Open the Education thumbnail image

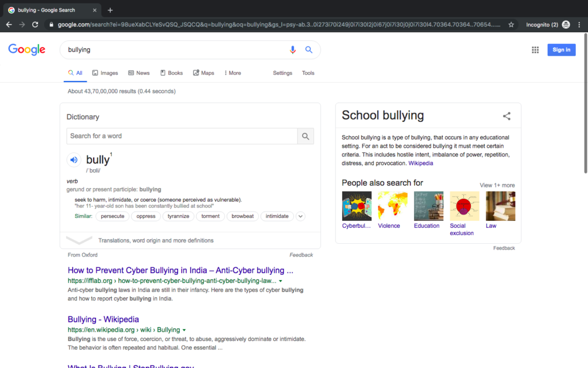coord(428,206)
